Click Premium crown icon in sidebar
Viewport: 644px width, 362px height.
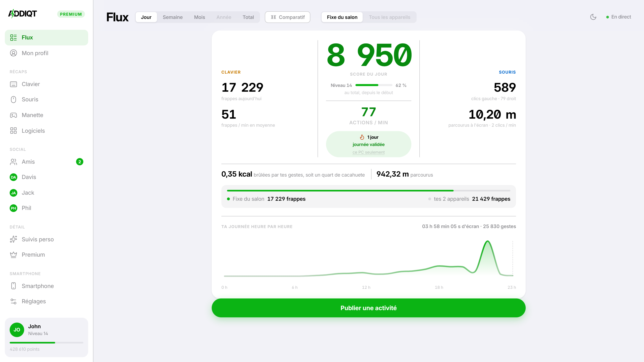(x=13, y=255)
